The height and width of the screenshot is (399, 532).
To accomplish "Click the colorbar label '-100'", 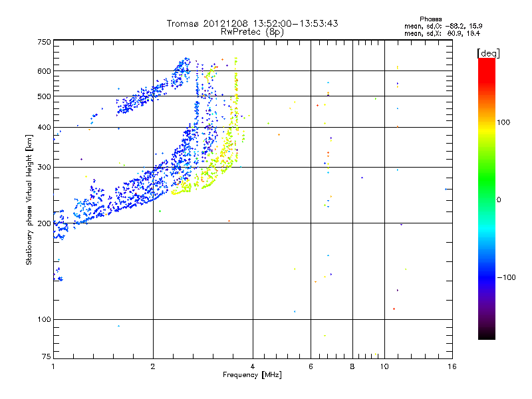I will point(506,277).
